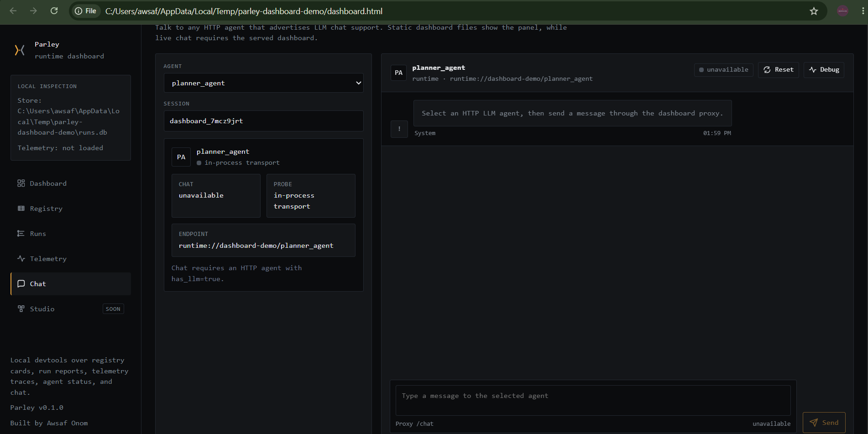Click the File site info chip
This screenshot has width=868, height=434.
pyautogui.click(x=86, y=11)
